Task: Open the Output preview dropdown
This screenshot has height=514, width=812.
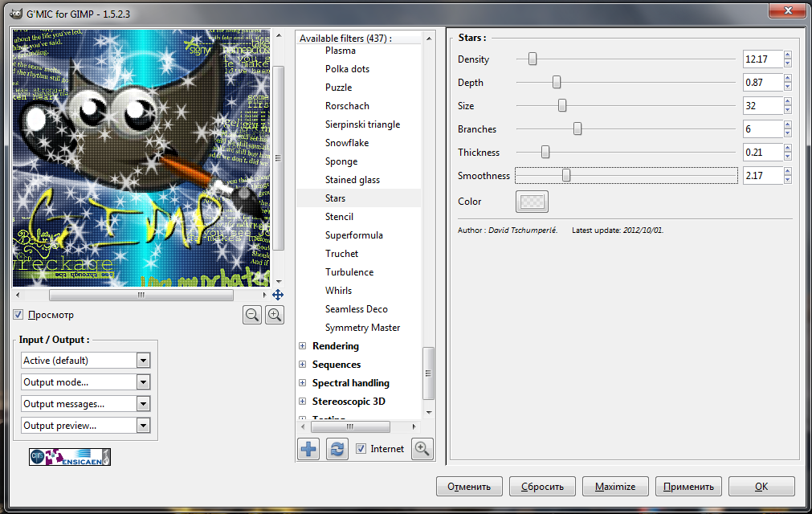Action: [x=85, y=426]
